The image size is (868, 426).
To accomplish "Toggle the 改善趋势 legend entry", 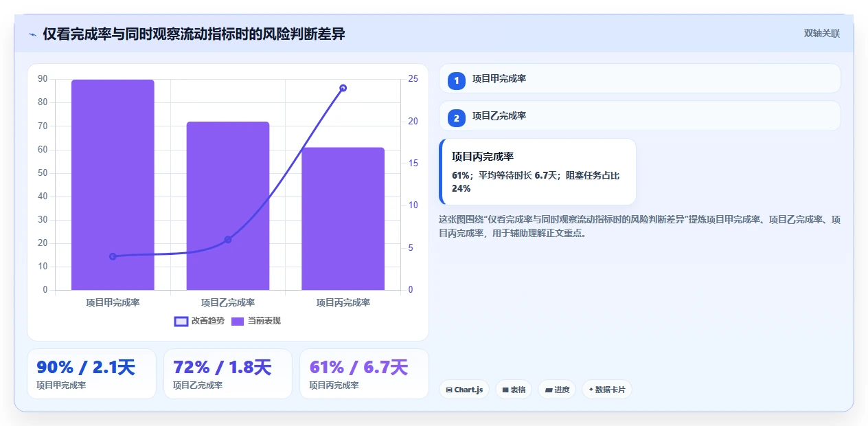I will click(199, 321).
